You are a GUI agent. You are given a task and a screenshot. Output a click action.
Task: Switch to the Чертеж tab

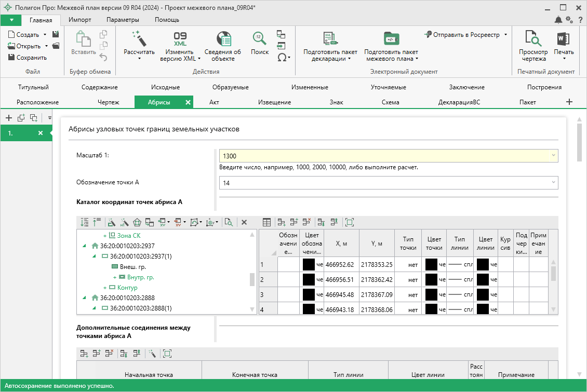108,102
